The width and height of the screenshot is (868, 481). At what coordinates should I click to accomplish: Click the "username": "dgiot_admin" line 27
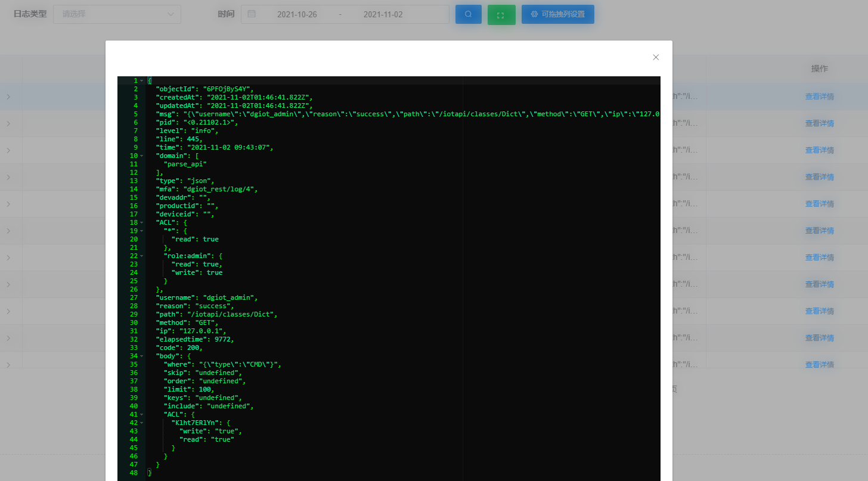(207, 297)
